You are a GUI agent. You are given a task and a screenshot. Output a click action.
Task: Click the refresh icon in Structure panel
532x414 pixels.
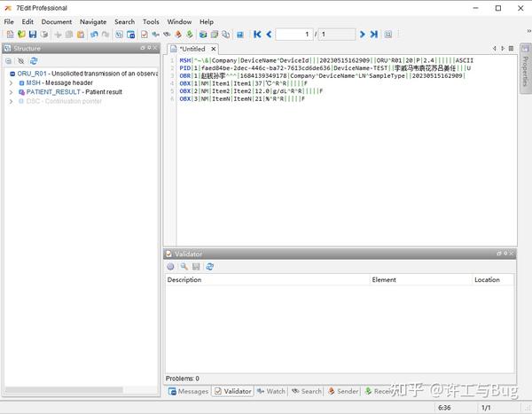click(34, 61)
